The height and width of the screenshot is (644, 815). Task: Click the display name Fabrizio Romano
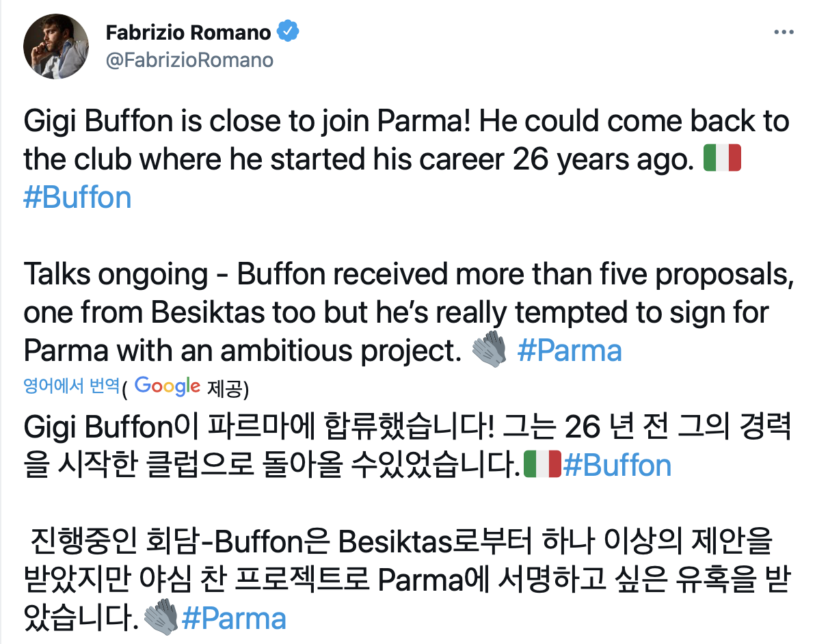[189, 32]
